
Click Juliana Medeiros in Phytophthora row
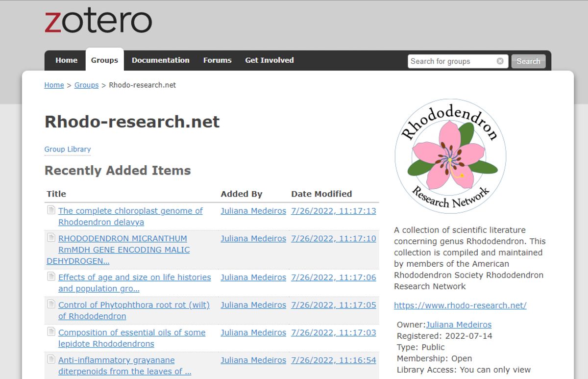pyautogui.click(x=253, y=304)
